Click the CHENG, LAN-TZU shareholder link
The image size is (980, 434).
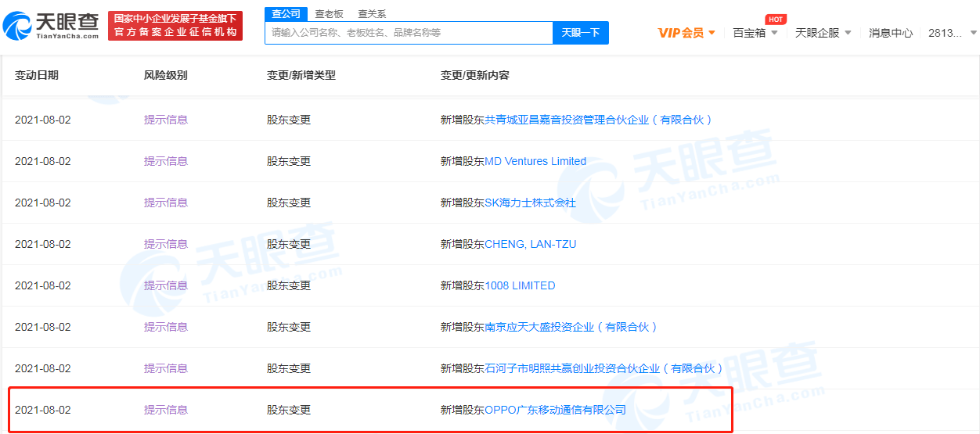point(530,244)
